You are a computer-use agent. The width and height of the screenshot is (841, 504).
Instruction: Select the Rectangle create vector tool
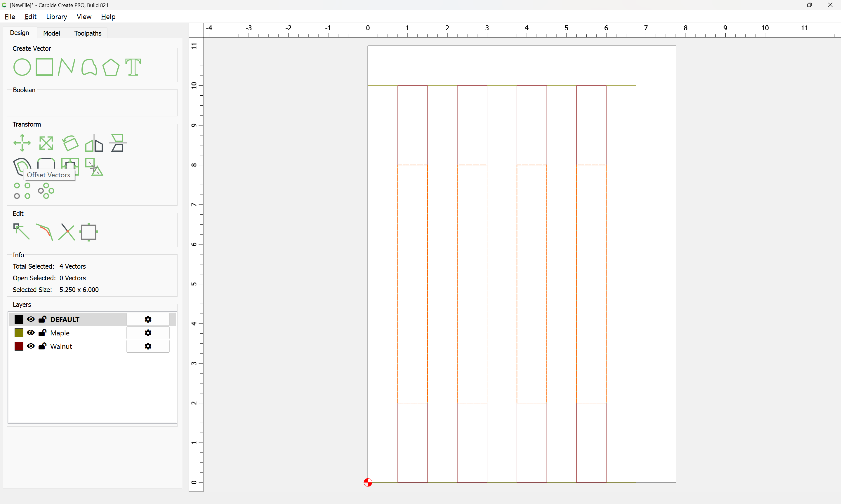tap(44, 67)
